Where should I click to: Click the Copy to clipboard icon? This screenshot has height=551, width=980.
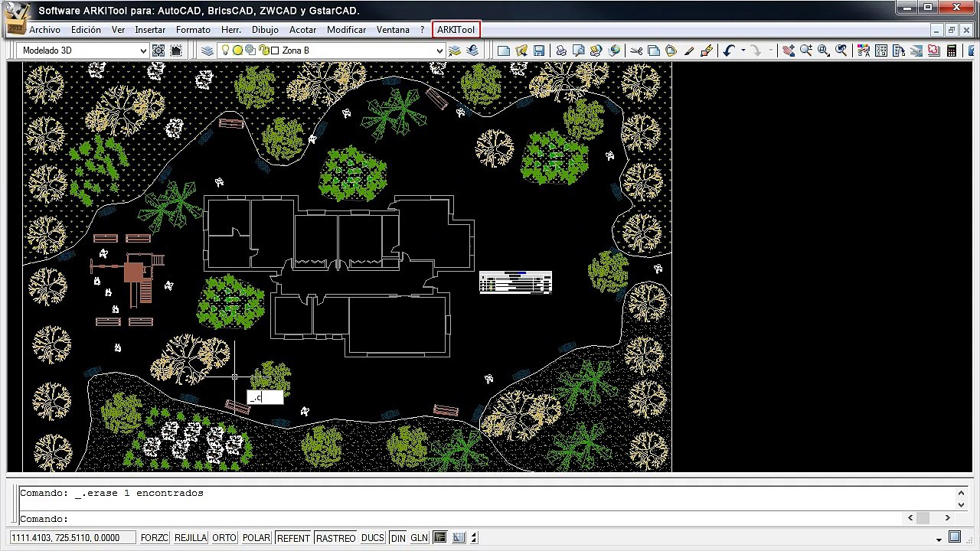(x=654, y=51)
